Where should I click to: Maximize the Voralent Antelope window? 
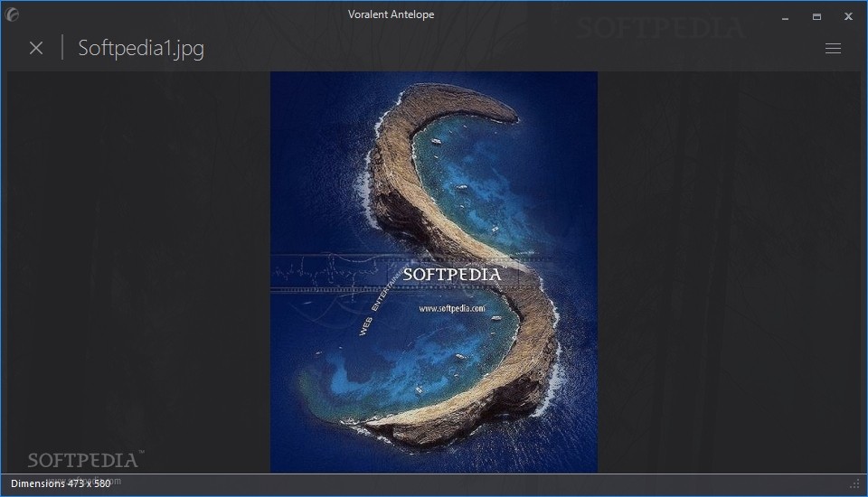pyautogui.click(x=816, y=17)
